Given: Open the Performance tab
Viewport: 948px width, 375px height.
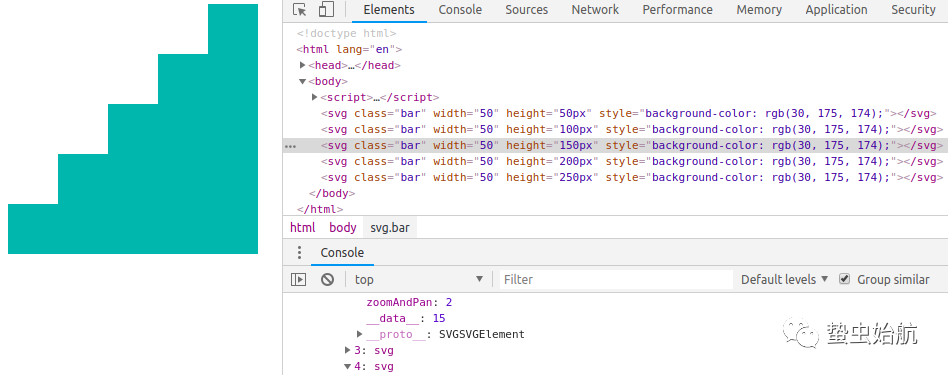Looking at the screenshot, I should click(677, 10).
